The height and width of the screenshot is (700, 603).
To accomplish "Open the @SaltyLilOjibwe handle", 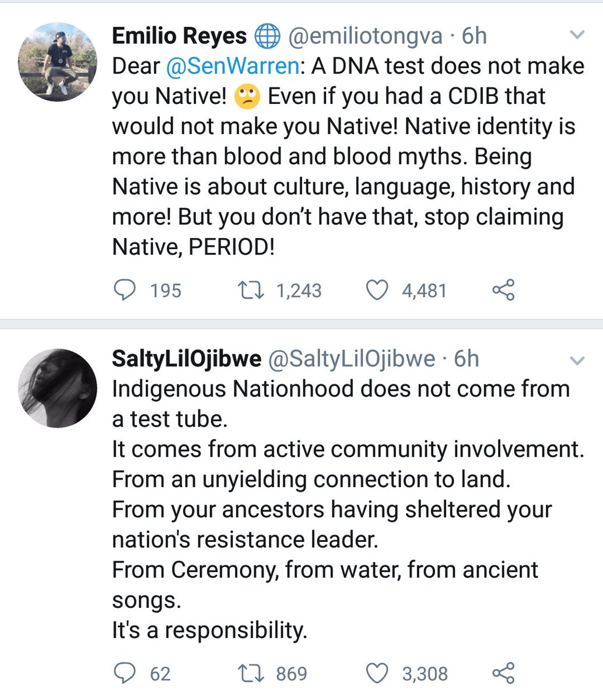I will pos(352,359).
